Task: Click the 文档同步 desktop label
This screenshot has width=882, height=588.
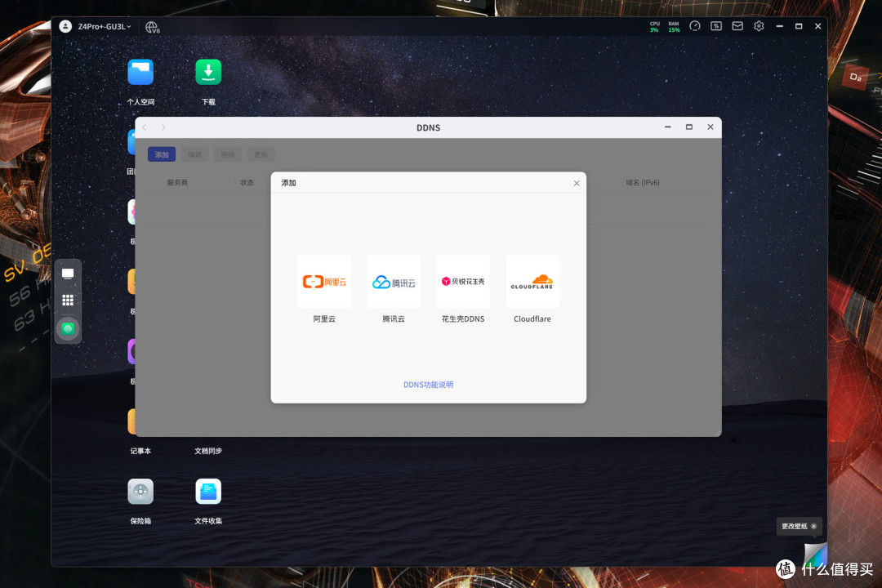Action: 208,451
